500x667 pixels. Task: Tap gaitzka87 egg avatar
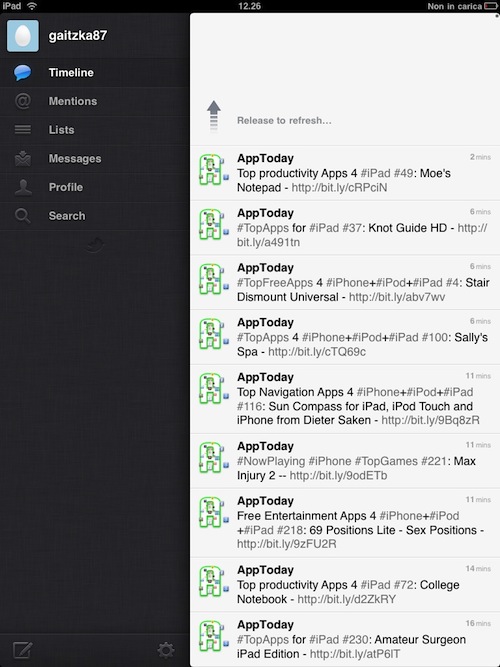[x=23, y=36]
